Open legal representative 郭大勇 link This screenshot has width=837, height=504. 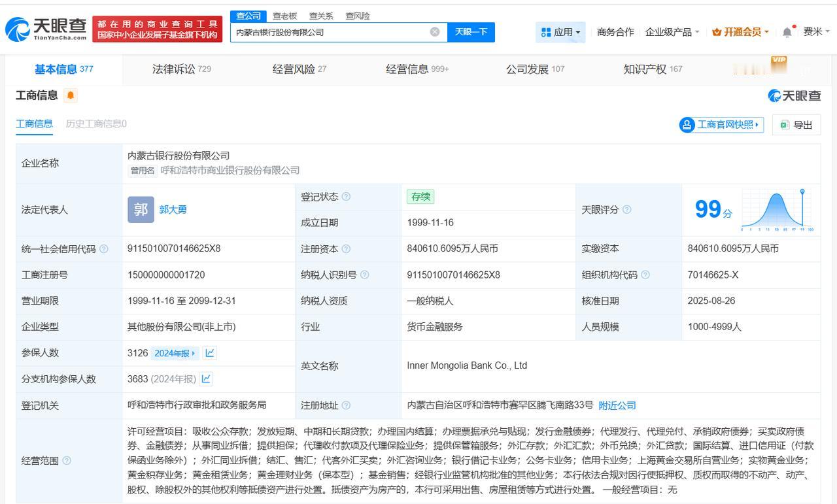(x=173, y=210)
